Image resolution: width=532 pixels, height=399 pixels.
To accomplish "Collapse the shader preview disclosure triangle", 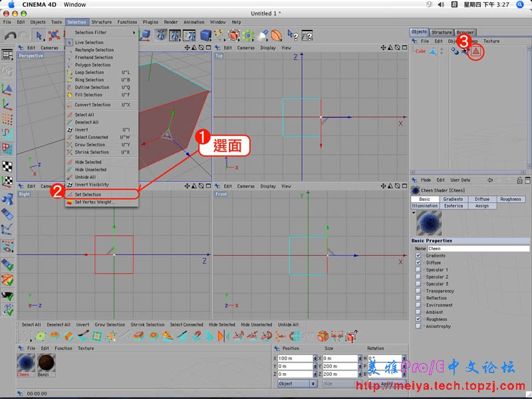I will point(414,213).
